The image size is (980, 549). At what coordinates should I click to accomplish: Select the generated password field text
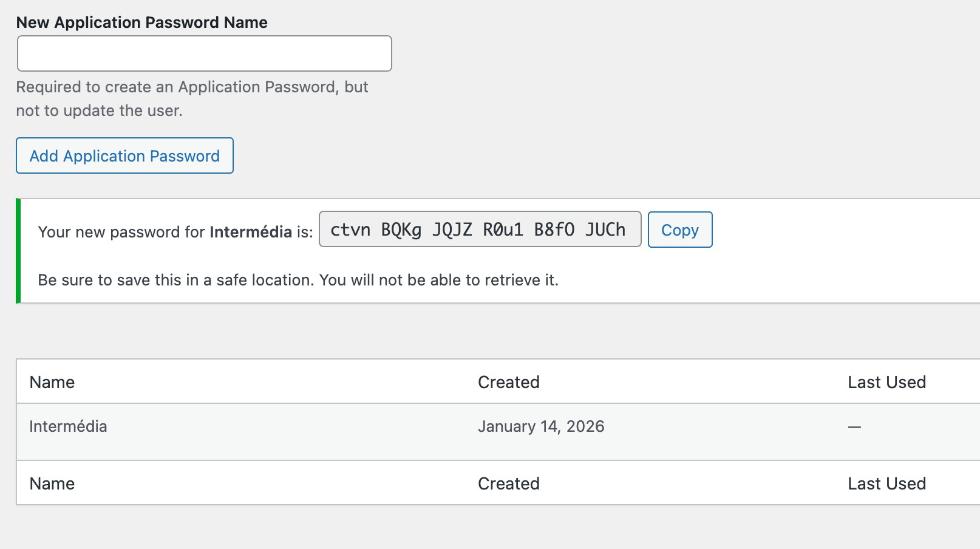tap(479, 230)
